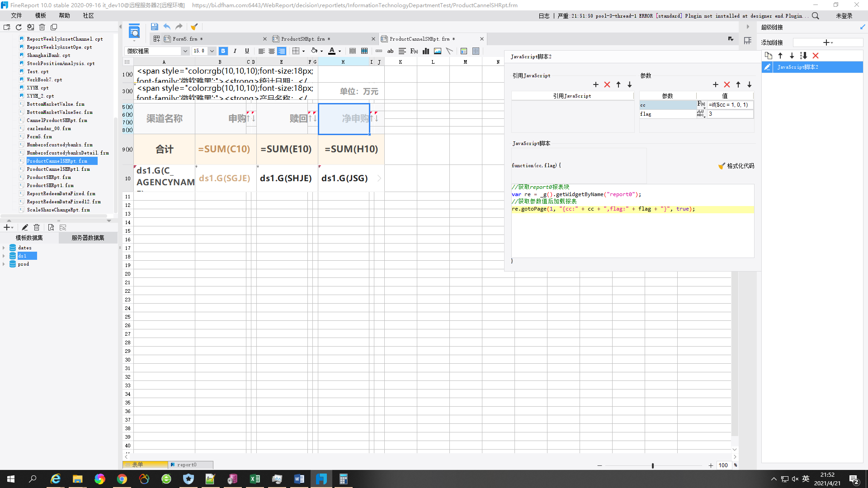Expand the ds1 dataset node

pos(4,256)
